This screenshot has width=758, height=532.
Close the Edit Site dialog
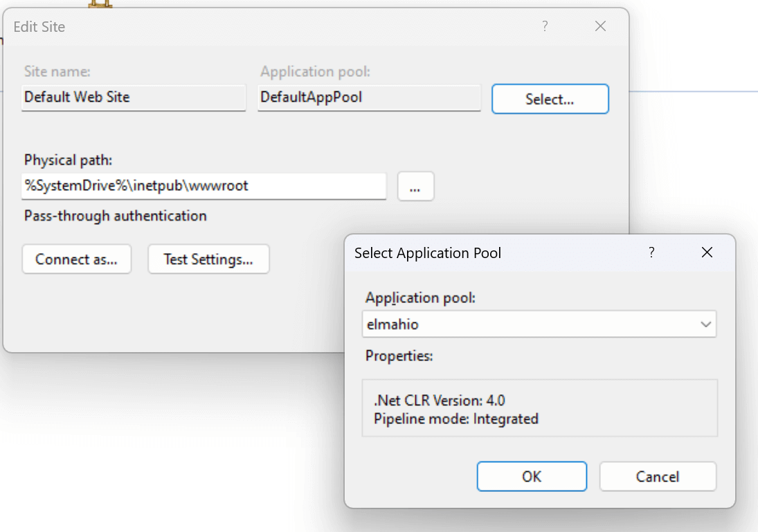[x=600, y=26]
